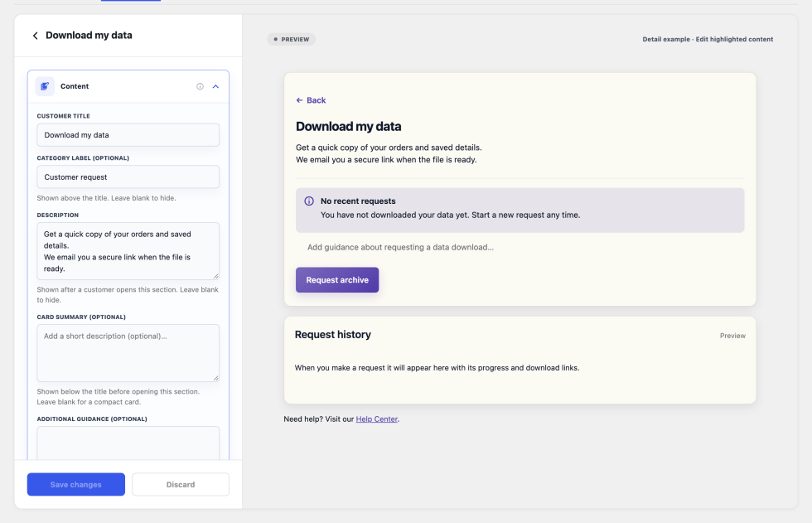Image resolution: width=812 pixels, height=523 pixels.
Task: Click the 'When you make a request' history text
Action: pos(437,368)
